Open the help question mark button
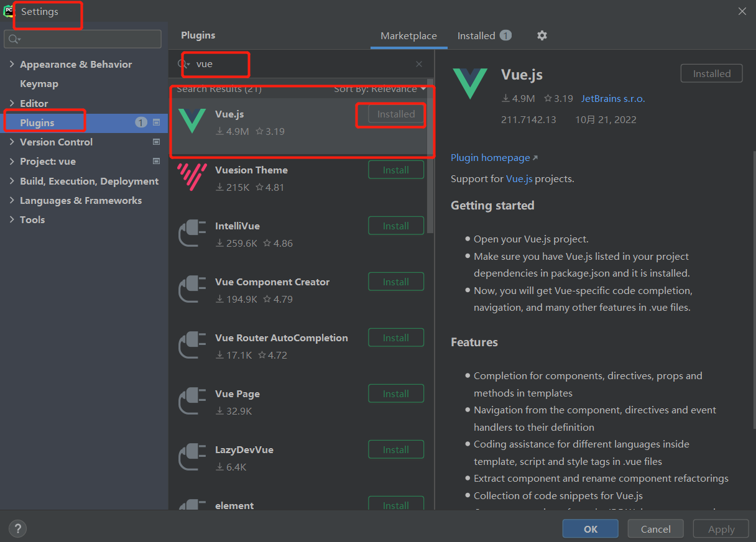The height and width of the screenshot is (542, 756). pyautogui.click(x=17, y=529)
